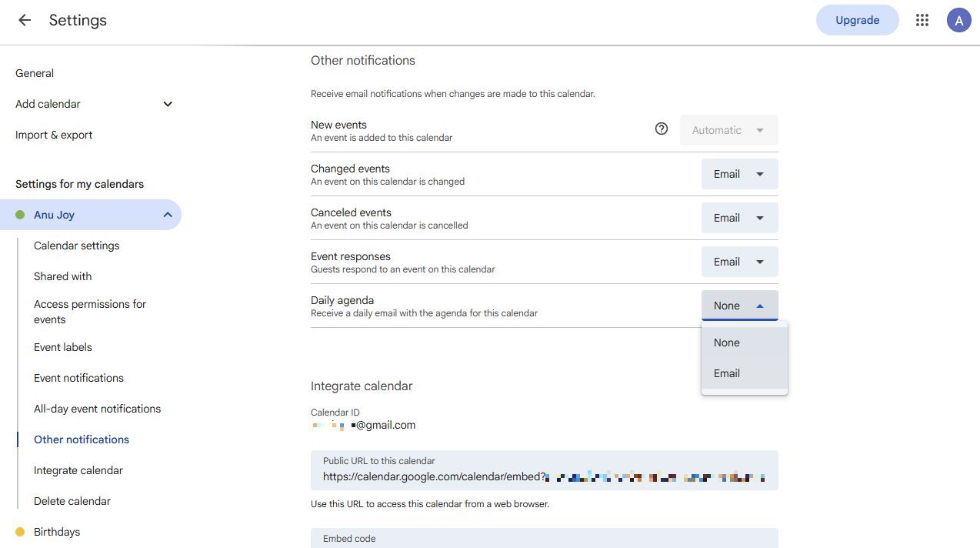
Task: Open Delete calendar section
Action: pos(72,501)
